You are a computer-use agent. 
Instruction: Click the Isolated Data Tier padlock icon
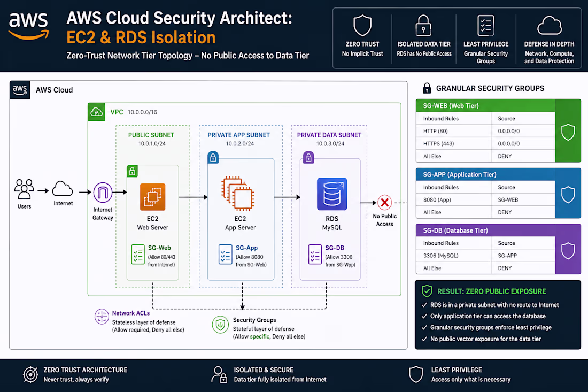click(x=423, y=26)
